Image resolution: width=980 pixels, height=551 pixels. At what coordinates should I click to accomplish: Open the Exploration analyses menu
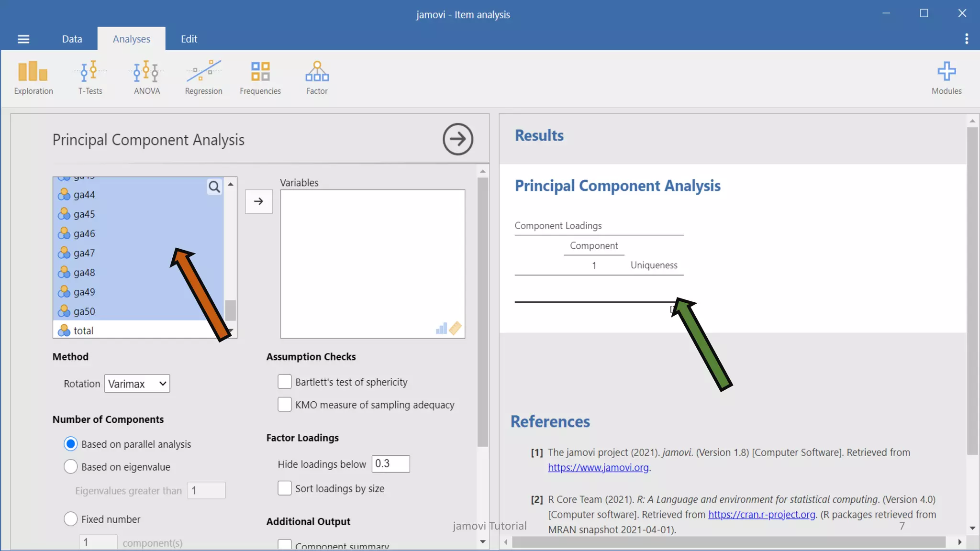[33, 77]
